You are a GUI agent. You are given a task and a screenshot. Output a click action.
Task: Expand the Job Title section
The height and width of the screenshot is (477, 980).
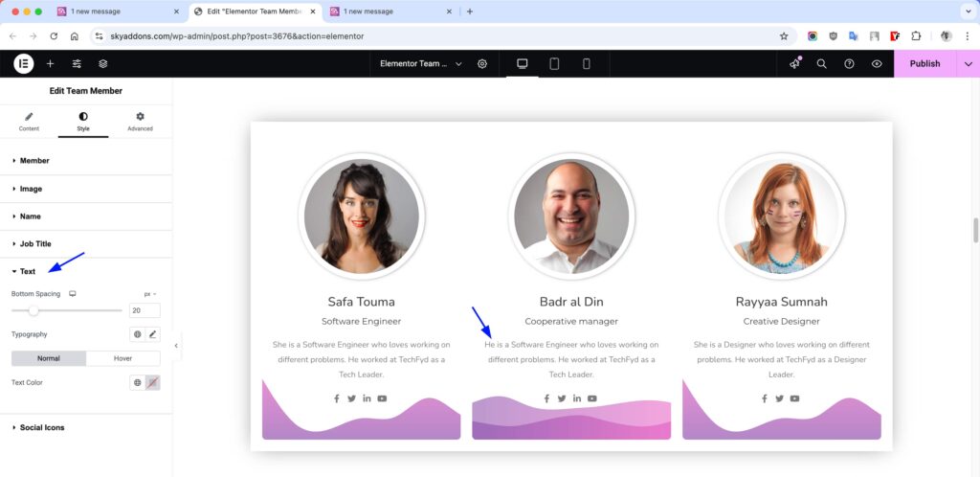pos(85,244)
